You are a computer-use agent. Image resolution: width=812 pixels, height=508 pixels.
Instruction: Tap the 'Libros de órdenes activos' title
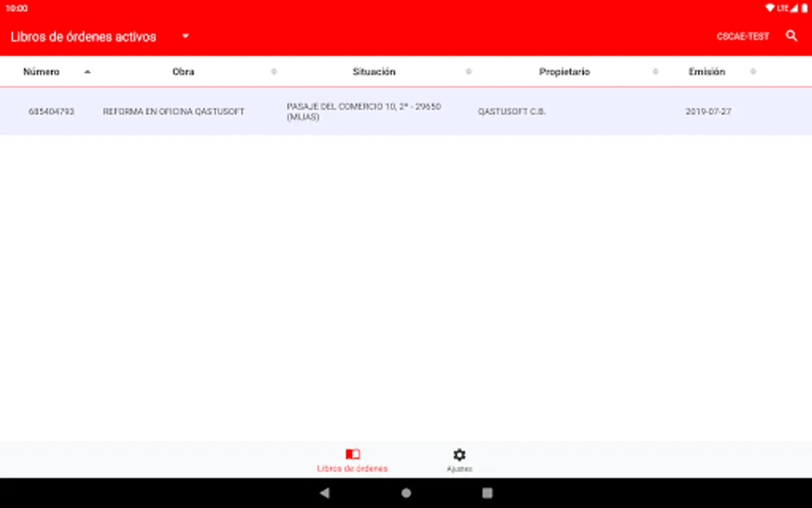coord(83,37)
